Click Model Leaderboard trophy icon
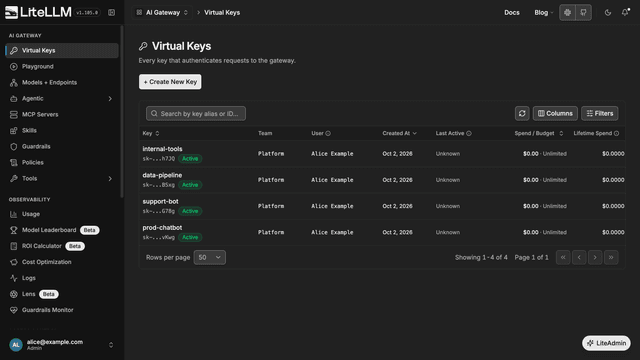The image size is (640, 360). pyautogui.click(x=13, y=230)
